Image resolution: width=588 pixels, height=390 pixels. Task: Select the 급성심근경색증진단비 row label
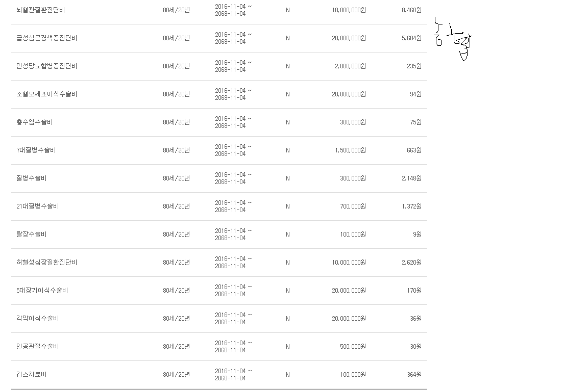click(x=46, y=38)
